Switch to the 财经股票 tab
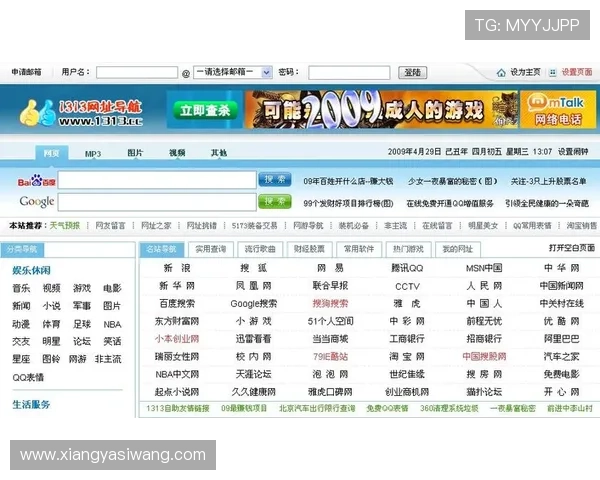This screenshot has width=600, height=480. 309,250
